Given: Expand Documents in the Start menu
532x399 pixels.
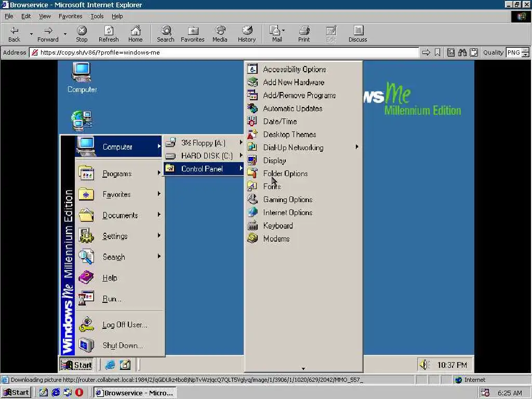Looking at the screenshot, I should (x=118, y=215).
